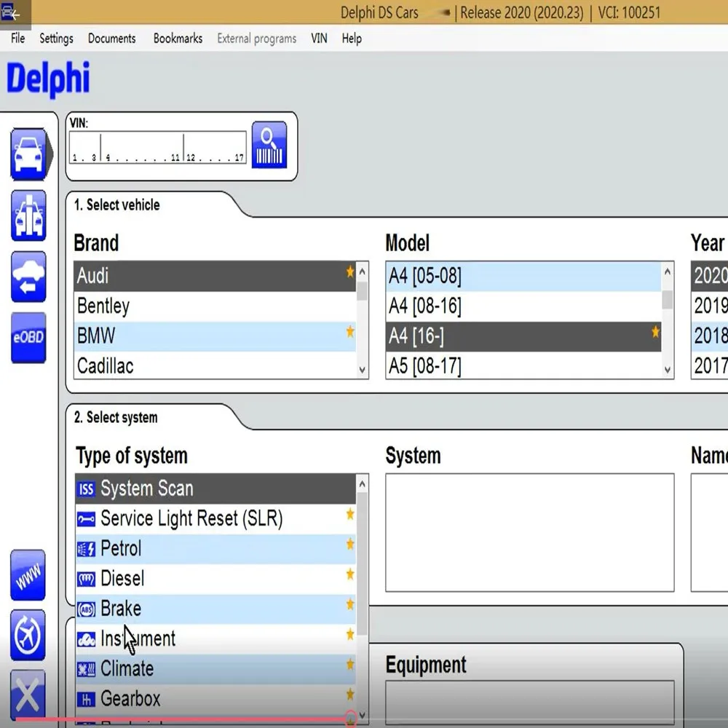The height and width of the screenshot is (728, 728).
Task: Click the VIN barcode search icon
Action: (x=269, y=145)
